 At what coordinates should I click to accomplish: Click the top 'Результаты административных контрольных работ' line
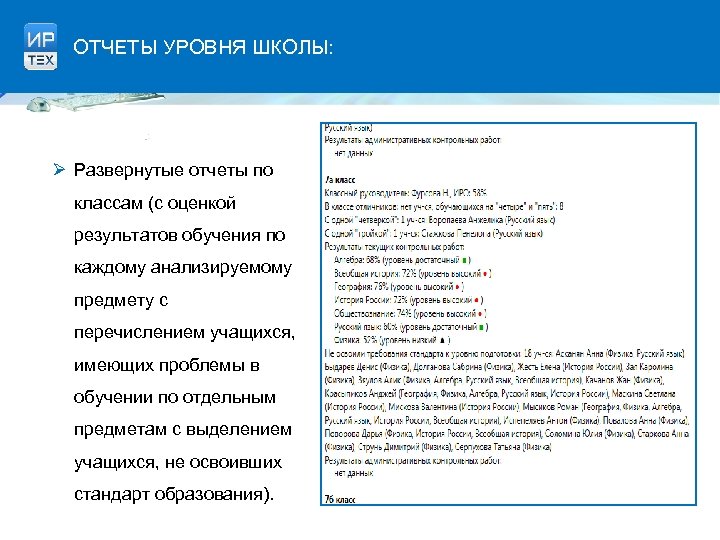pyautogui.click(x=413, y=140)
